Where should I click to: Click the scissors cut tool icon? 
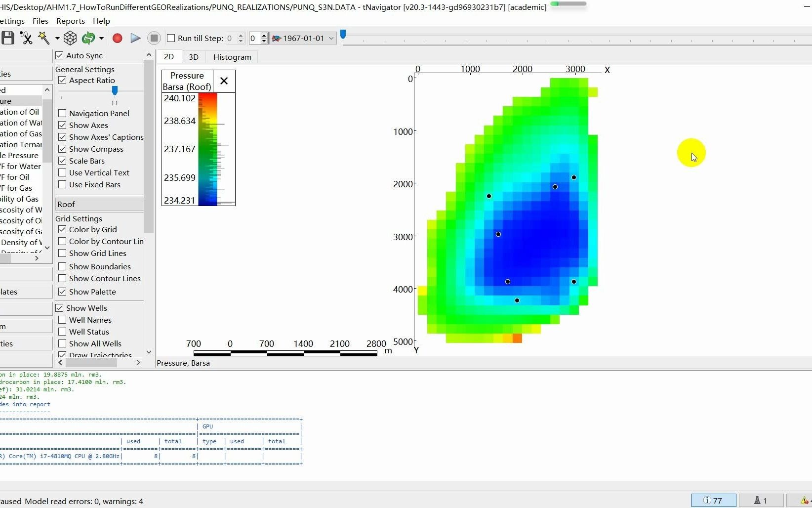tap(26, 38)
